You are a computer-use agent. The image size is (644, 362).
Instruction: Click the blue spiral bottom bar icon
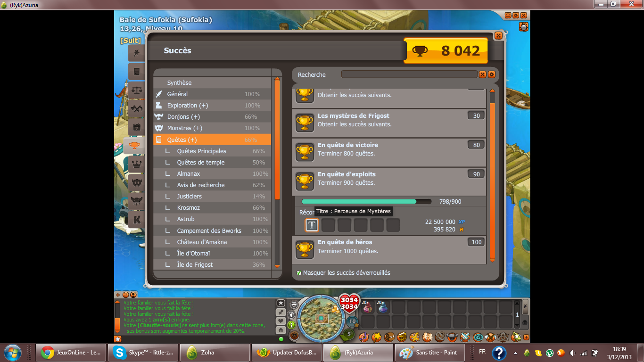tap(478, 337)
